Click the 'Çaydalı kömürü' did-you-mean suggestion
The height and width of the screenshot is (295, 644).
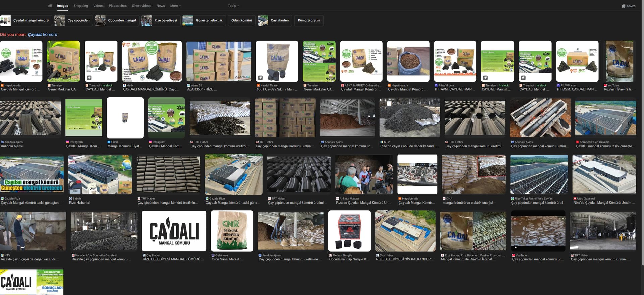pos(42,34)
